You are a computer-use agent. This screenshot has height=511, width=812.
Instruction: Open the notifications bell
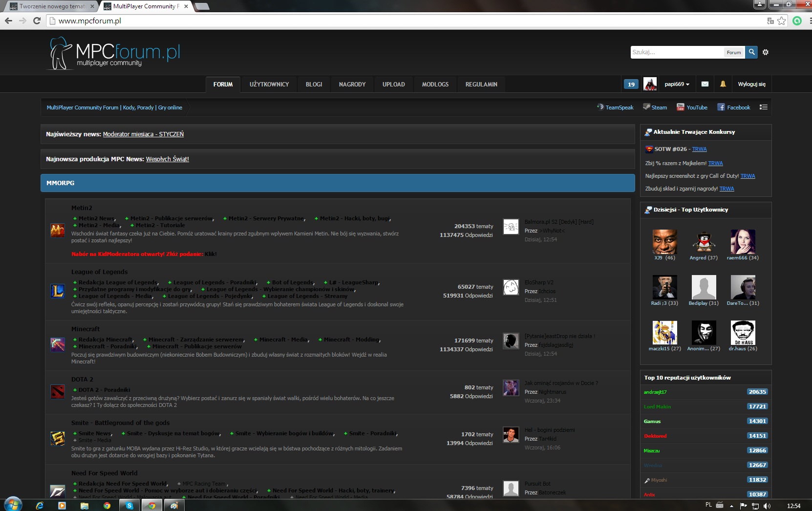tap(723, 84)
